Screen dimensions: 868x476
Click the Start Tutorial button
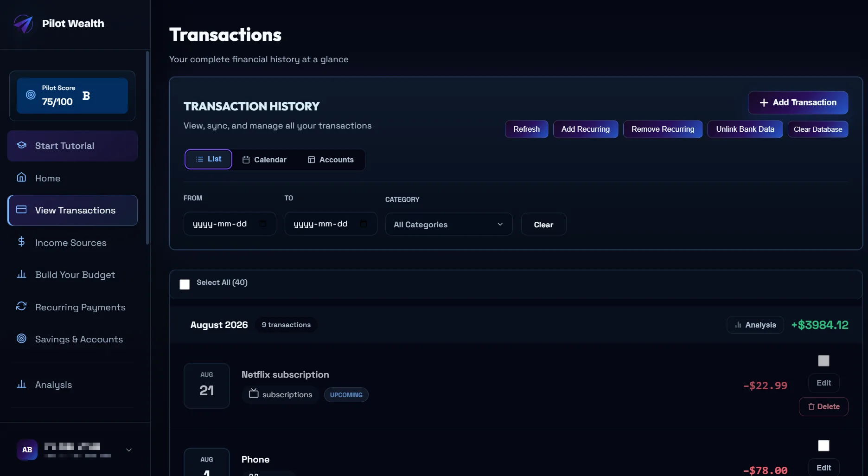[72, 146]
